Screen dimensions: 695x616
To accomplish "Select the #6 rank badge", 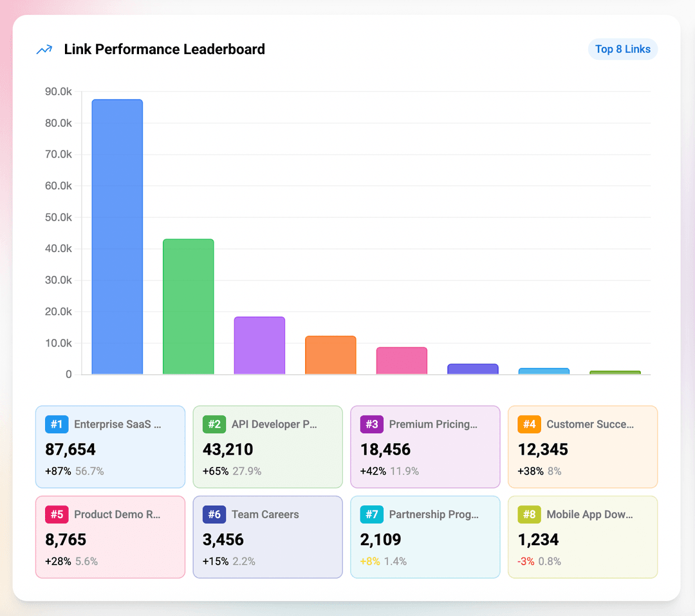I will tap(214, 514).
